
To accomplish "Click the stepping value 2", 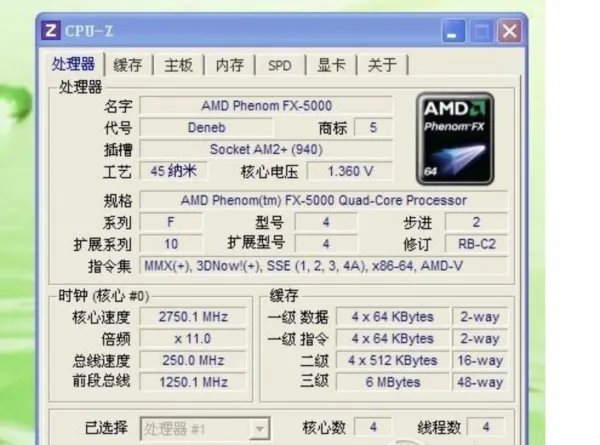I will point(476,222).
